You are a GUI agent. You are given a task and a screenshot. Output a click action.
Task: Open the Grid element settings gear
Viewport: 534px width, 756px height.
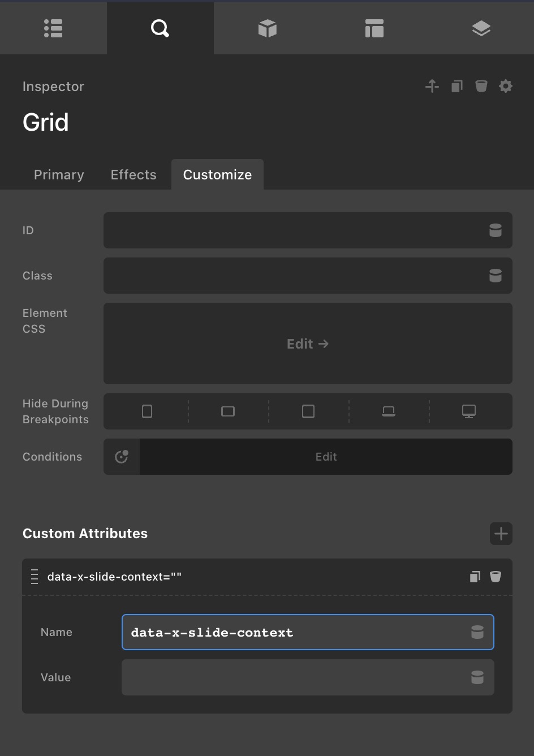[505, 86]
